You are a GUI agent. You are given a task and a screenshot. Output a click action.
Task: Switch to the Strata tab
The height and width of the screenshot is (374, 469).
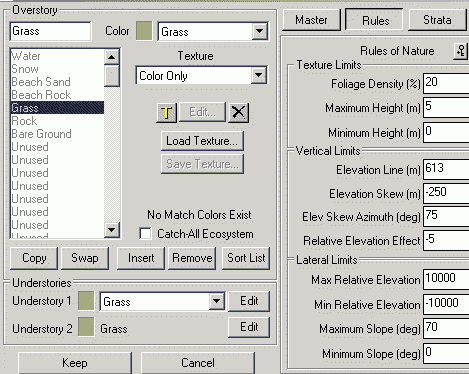(x=437, y=20)
